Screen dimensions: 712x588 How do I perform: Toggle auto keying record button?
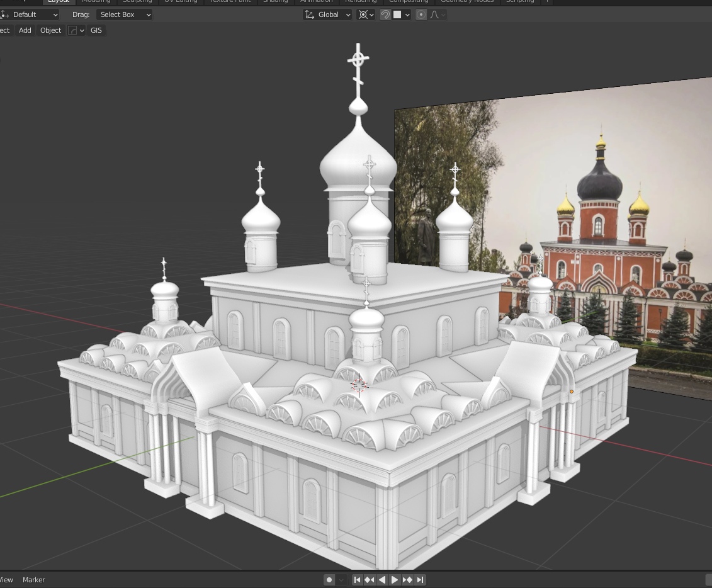pos(329,580)
